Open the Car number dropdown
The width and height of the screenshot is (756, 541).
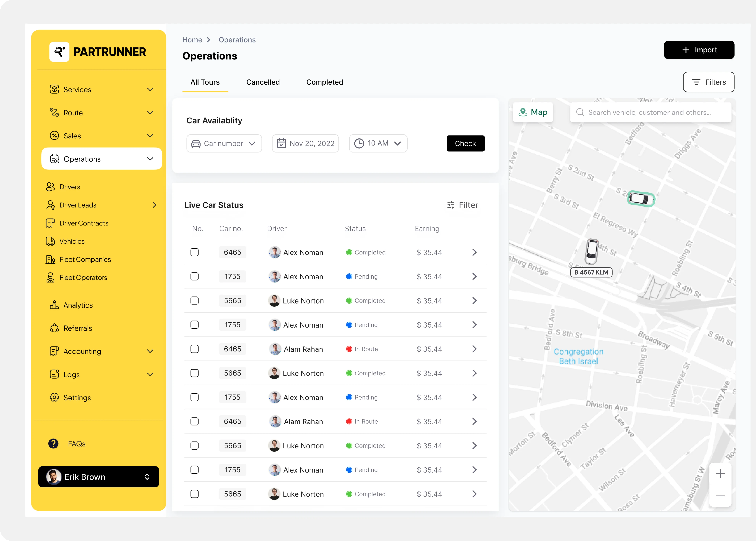pos(224,144)
